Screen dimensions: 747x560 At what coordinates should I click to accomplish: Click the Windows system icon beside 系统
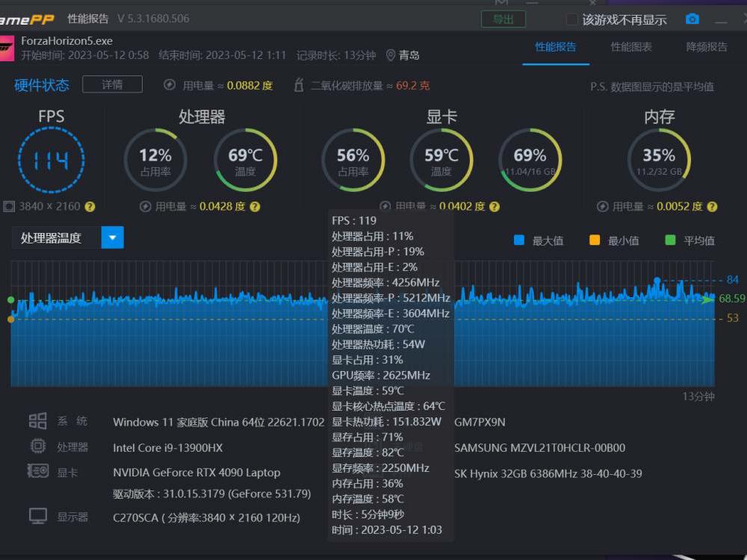click(37, 421)
